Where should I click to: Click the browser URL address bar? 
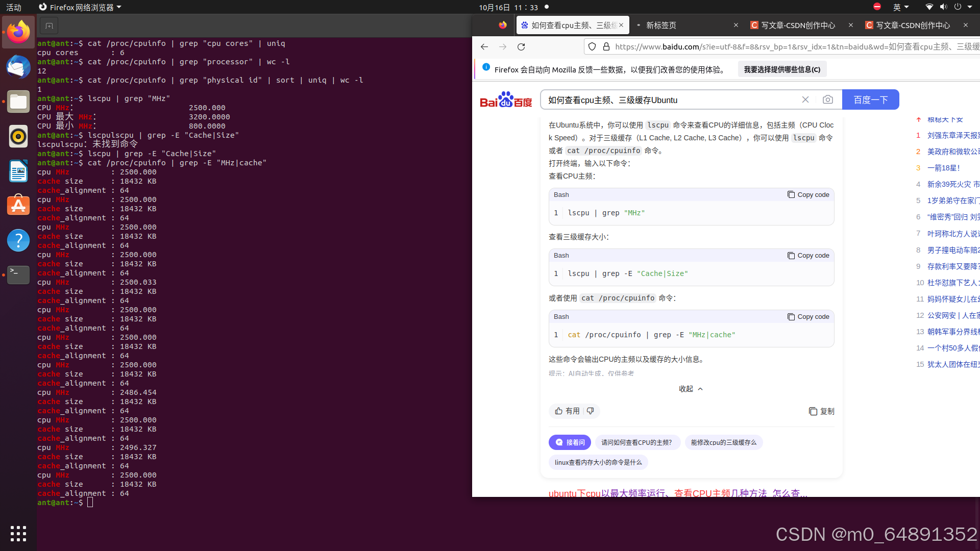(x=786, y=47)
